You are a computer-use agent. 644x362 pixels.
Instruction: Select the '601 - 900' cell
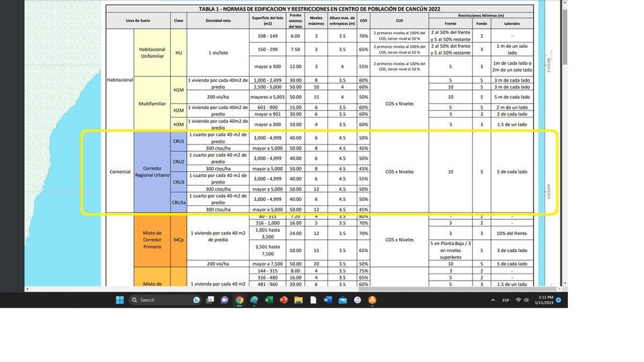coord(268,107)
